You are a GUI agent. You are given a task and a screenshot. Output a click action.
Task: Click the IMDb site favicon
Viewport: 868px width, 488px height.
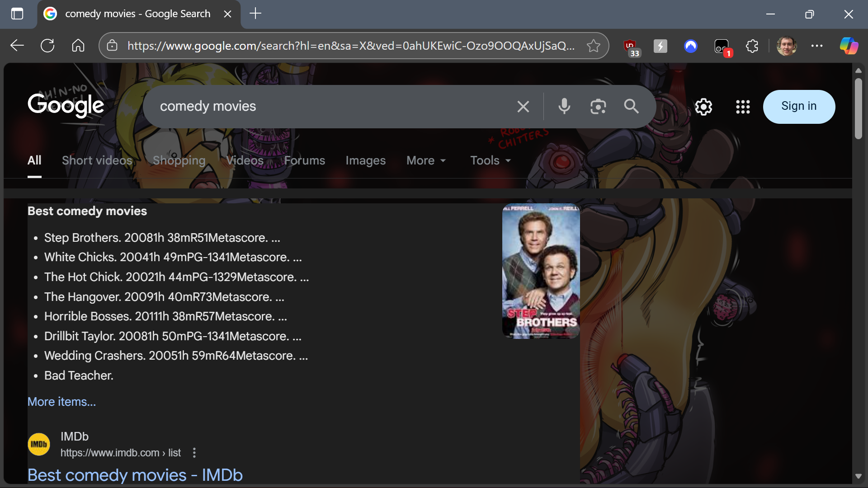[x=39, y=445]
